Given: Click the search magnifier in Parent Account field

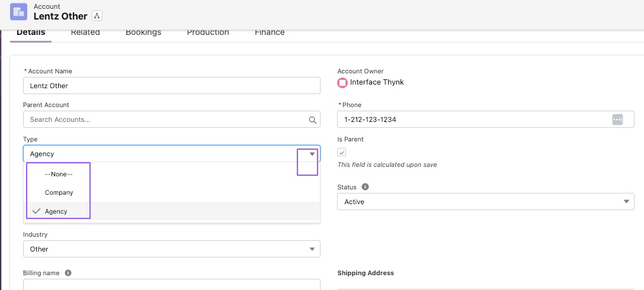Looking at the screenshot, I should (x=313, y=120).
